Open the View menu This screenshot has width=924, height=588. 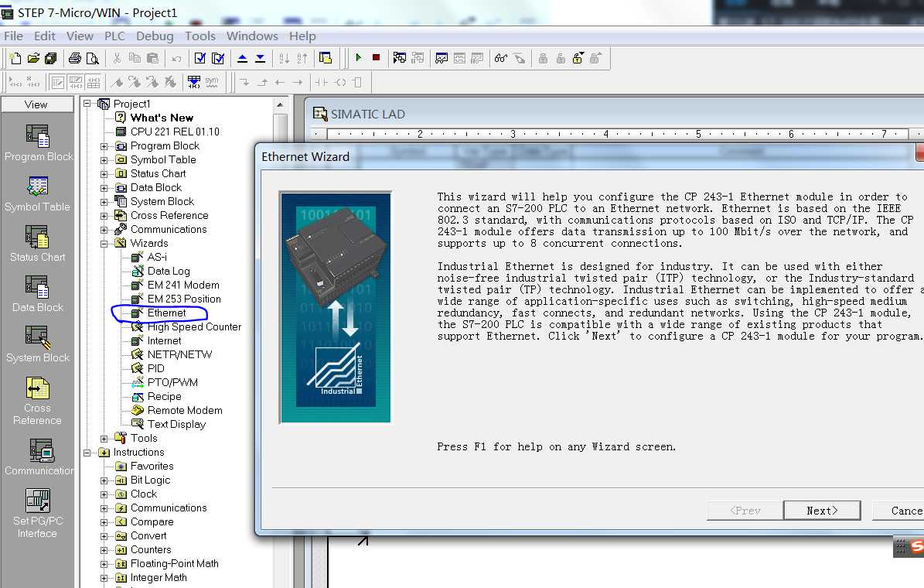click(80, 36)
